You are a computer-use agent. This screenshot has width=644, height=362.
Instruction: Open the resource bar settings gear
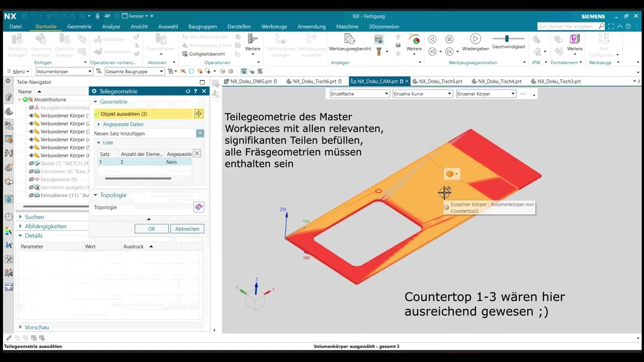click(8, 81)
